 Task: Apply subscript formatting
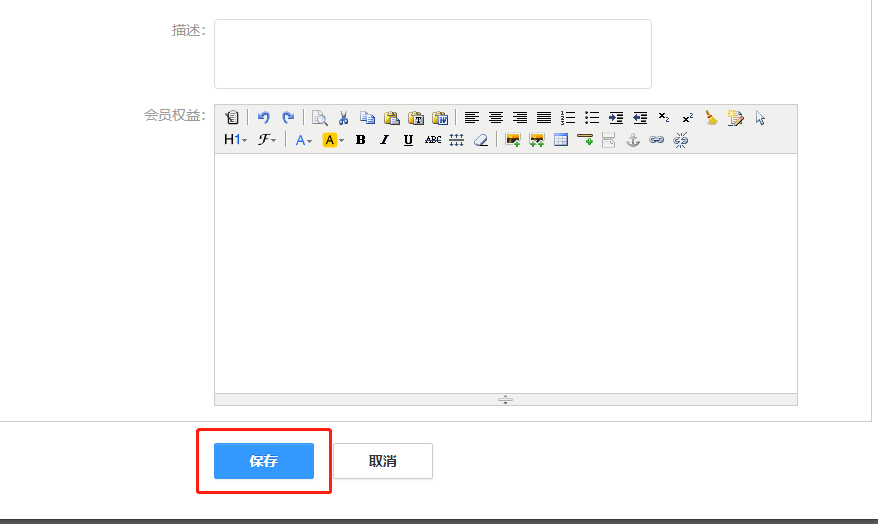pyautogui.click(x=664, y=118)
